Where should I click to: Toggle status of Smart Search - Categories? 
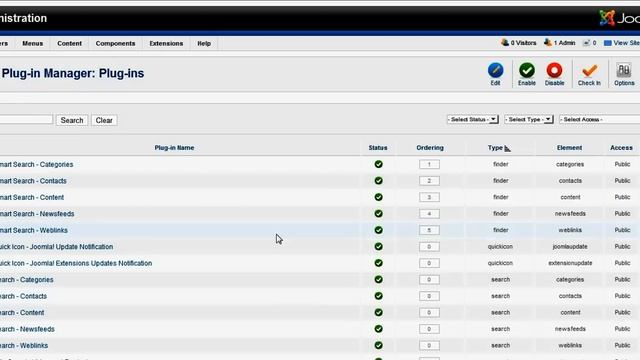pos(378,164)
